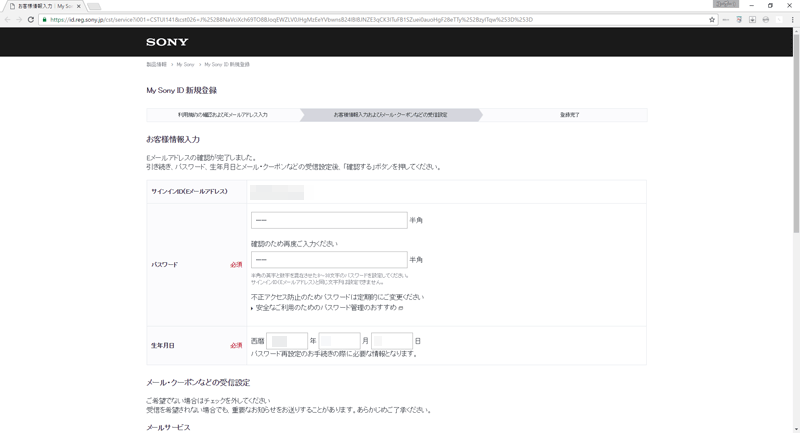800x433 pixels.
Task: Click the URL address bar
Action: pos(378,19)
